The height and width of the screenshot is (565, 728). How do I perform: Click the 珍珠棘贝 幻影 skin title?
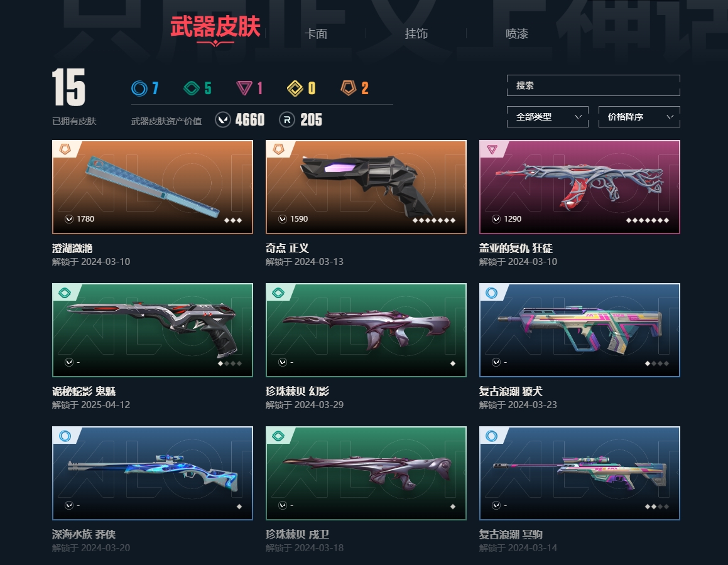297,392
